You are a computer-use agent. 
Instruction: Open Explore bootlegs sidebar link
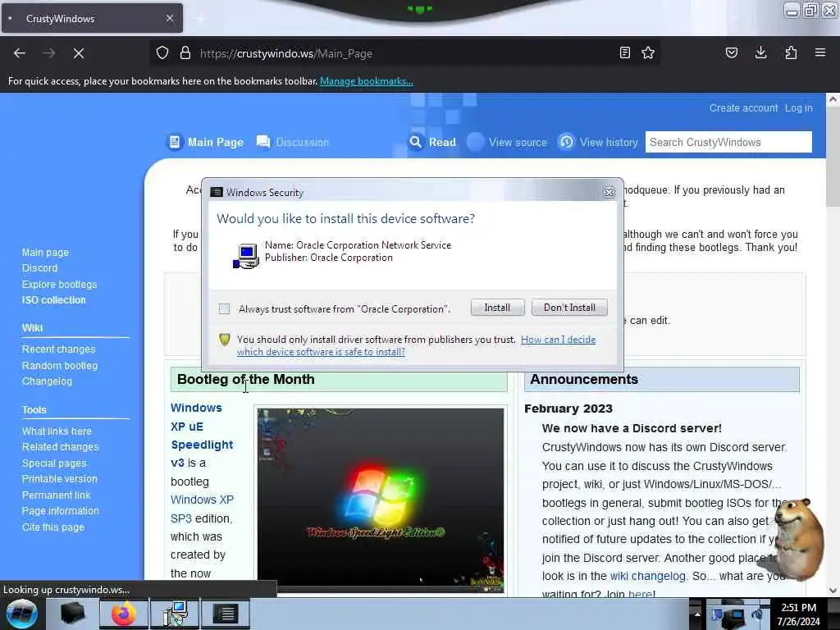59,284
